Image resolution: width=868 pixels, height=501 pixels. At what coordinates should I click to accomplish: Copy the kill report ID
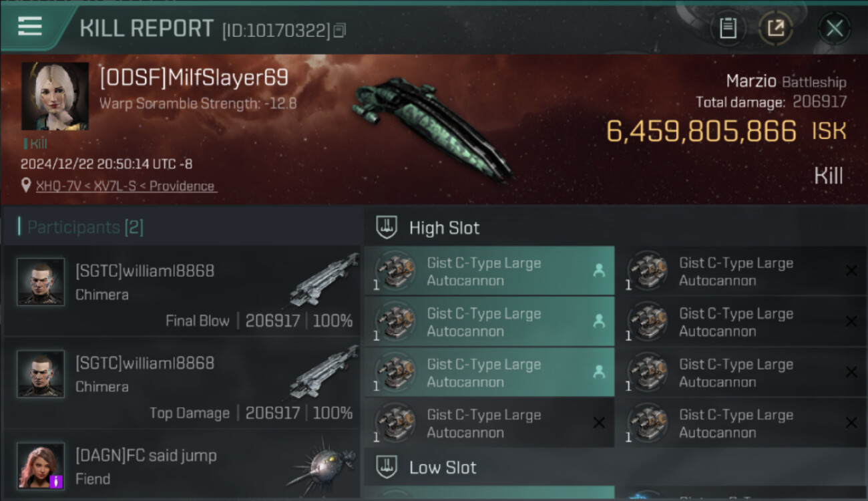339,31
